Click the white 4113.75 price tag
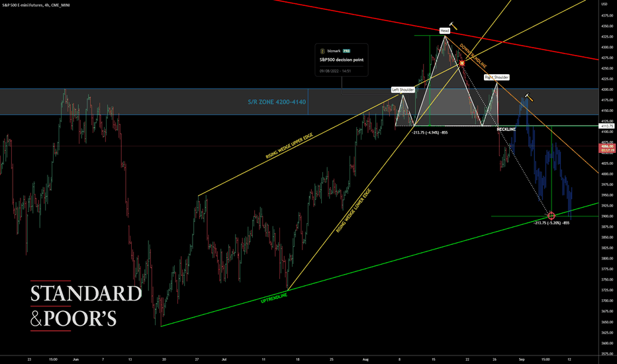 pos(607,126)
